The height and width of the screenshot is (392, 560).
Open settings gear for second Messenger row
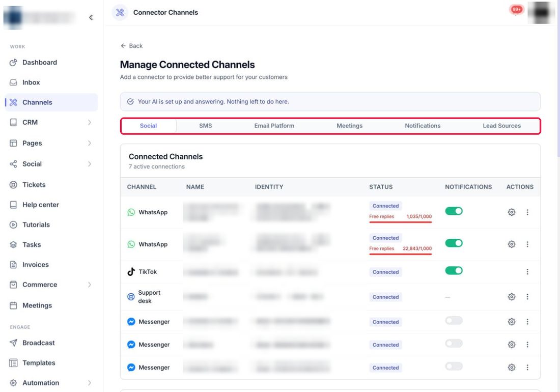[x=512, y=345]
